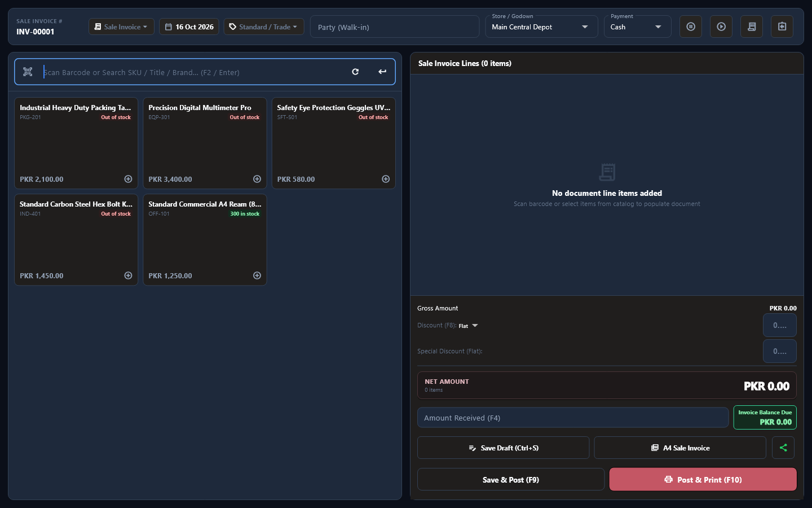The width and height of the screenshot is (812, 508).
Task: Click the PKR 580.00 price on Goggles card
Action: [x=296, y=179]
